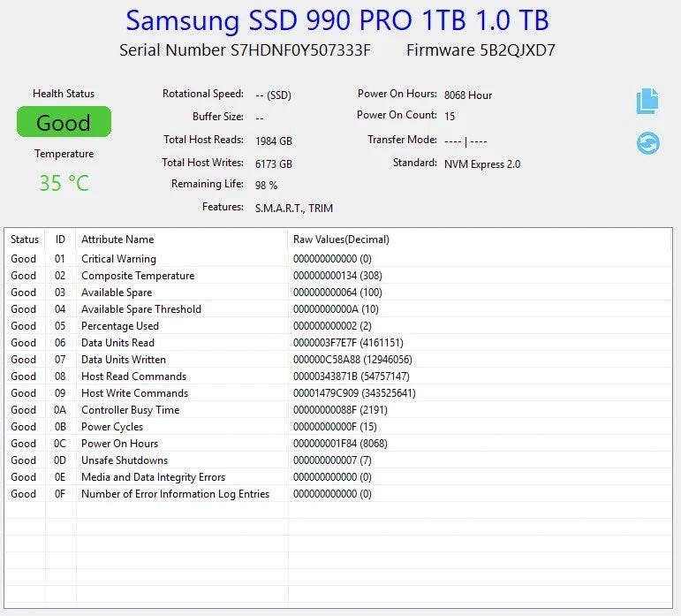This screenshot has width=681, height=616.
Task: Select the Controller Busy Time row
Action: coord(338,410)
